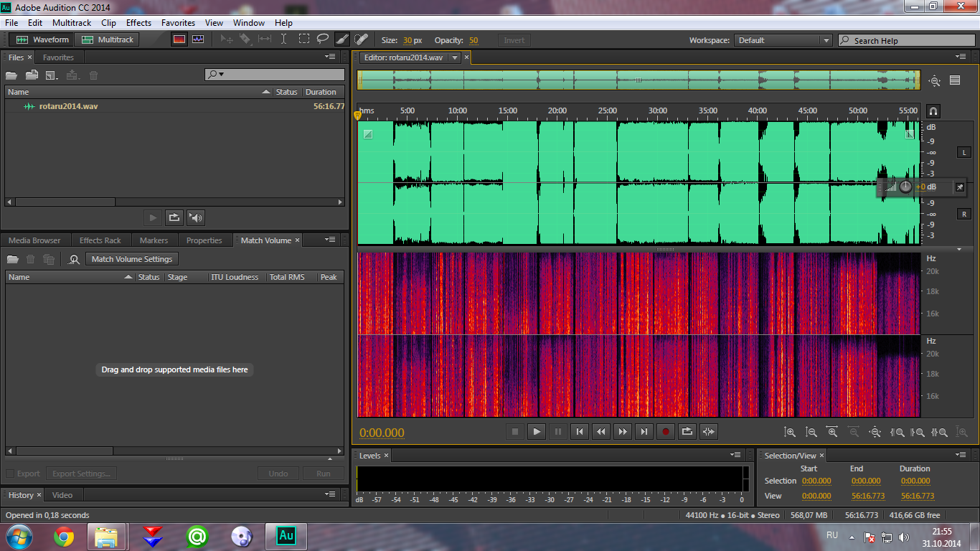Click the Open File folder icon in Files panel
Image resolution: width=980 pixels, height=551 pixels.
[x=11, y=75]
